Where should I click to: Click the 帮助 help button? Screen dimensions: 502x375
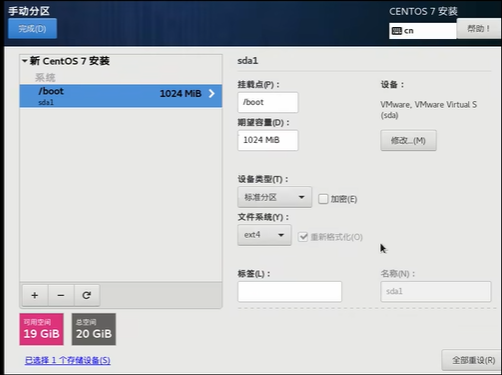pos(479,29)
